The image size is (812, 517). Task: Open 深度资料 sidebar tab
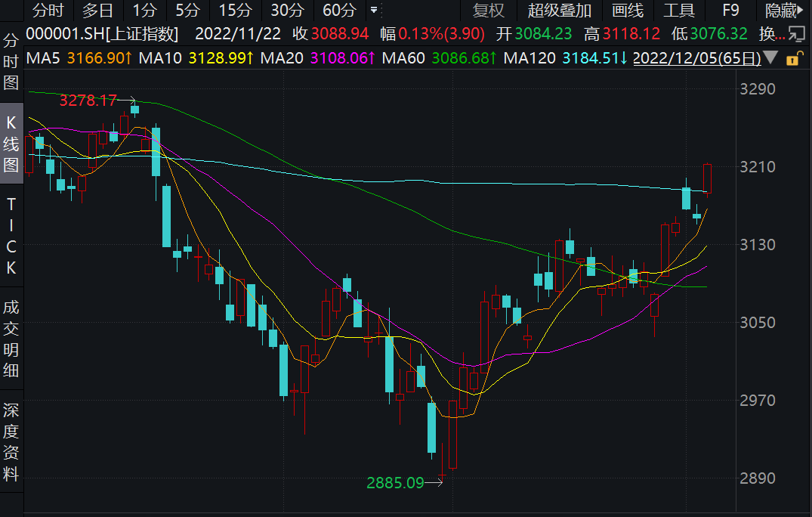tap(11, 442)
